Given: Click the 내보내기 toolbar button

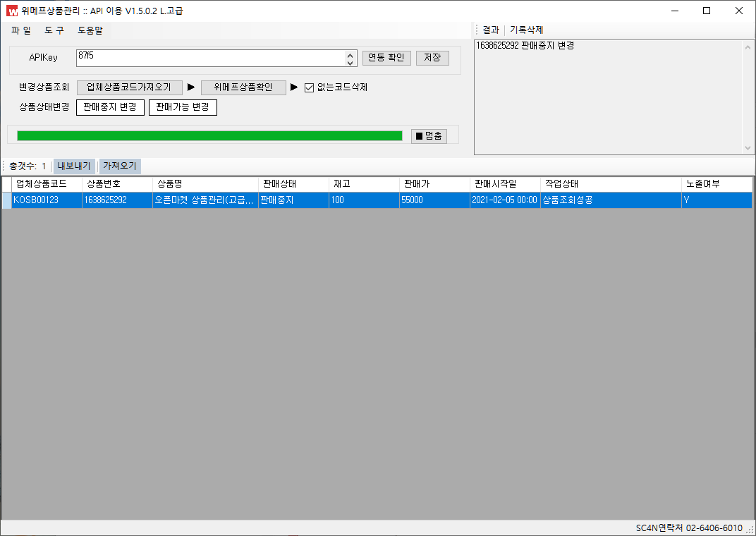Looking at the screenshot, I should click(x=74, y=166).
